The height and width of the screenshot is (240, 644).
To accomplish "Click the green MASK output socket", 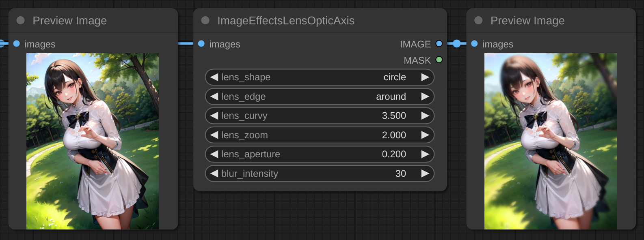I will coord(439,60).
